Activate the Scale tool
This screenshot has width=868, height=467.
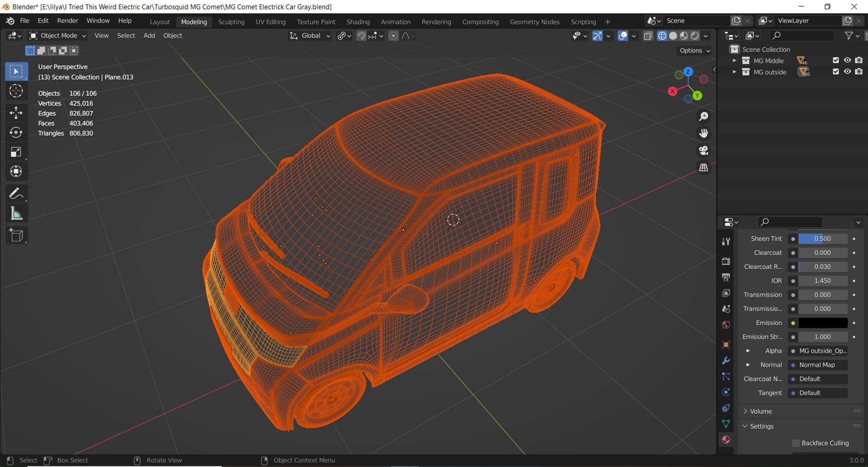coord(16,152)
